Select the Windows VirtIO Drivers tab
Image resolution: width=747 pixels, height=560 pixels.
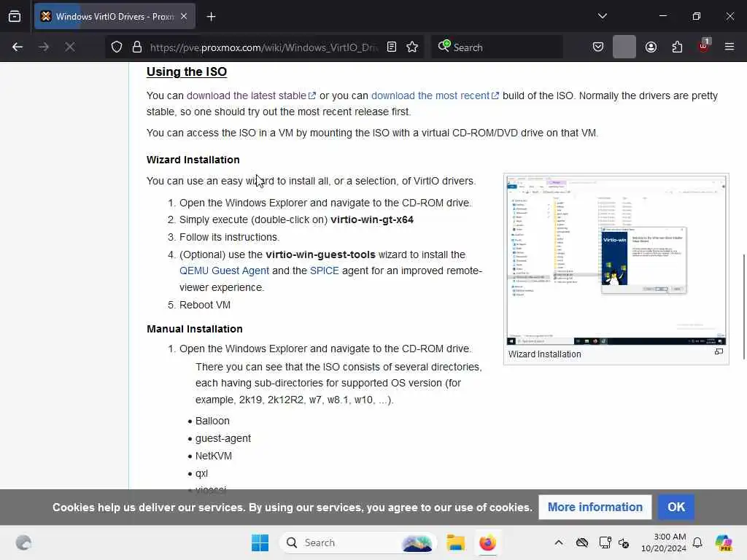(x=115, y=16)
